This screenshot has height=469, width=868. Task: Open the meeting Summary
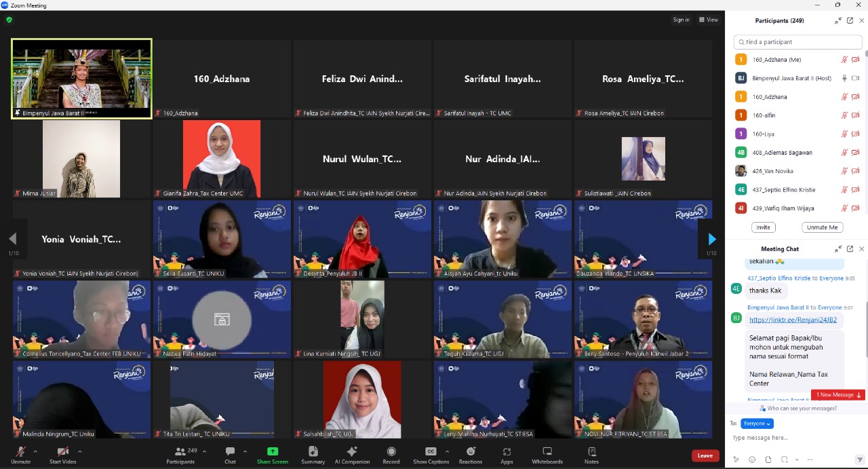point(313,455)
